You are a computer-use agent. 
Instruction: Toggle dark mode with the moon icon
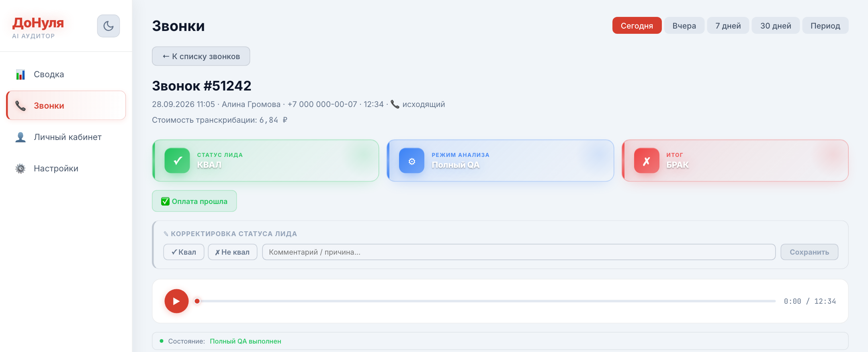click(x=108, y=26)
